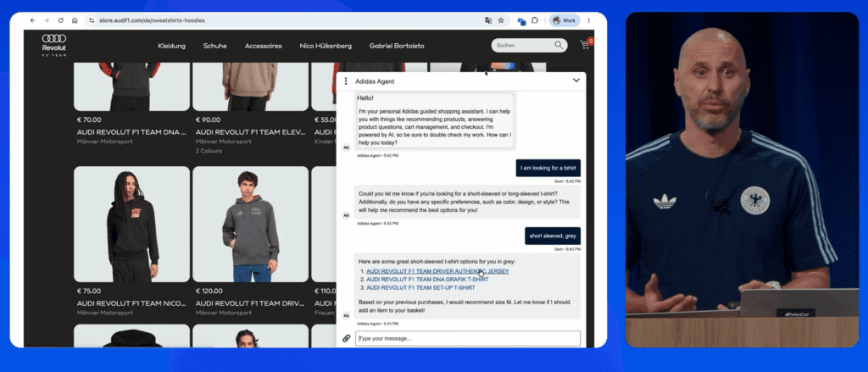The image size is (868, 372).
Task: Open the grey €120.00 hoodie product image
Action: coord(250,225)
